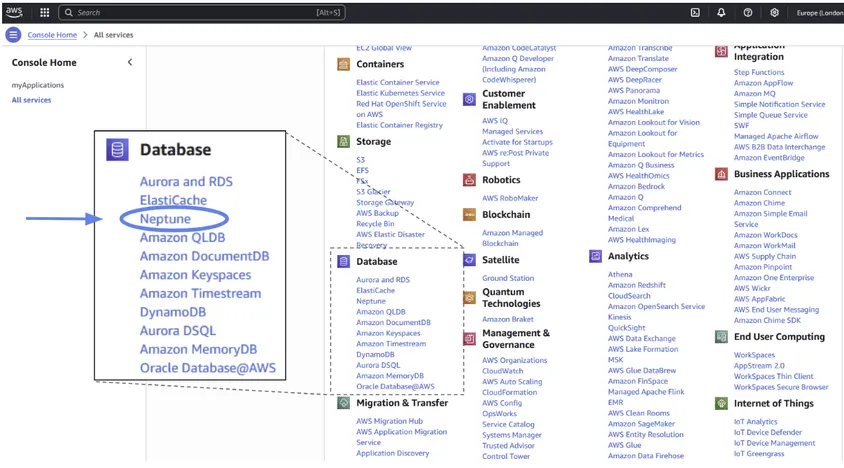Open the services grid menu icon
Screen dimensions: 844x468
pyautogui.click(x=45, y=12)
